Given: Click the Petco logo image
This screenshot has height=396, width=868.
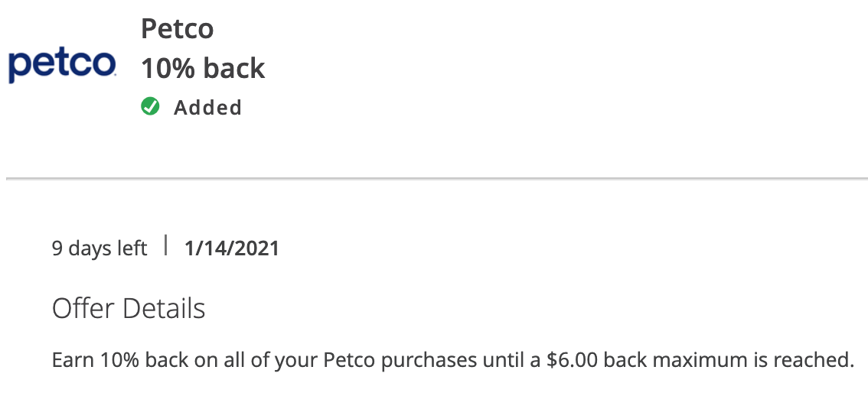Looking at the screenshot, I should click(62, 65).
